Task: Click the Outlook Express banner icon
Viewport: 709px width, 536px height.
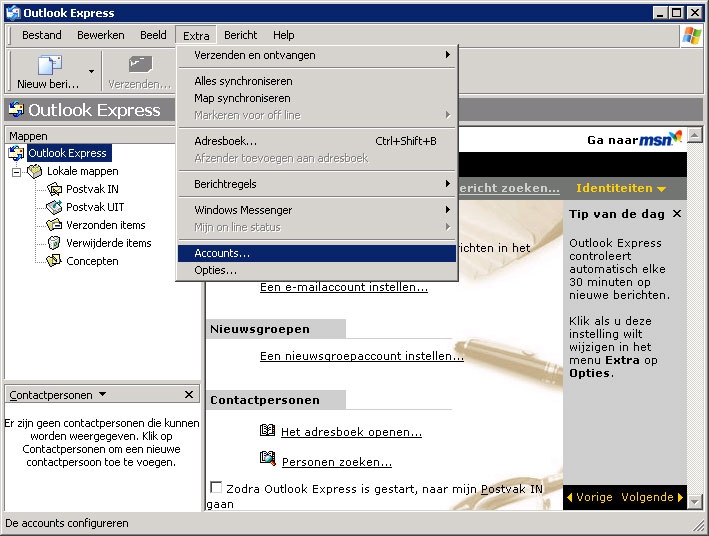Action: coord(16,109)
